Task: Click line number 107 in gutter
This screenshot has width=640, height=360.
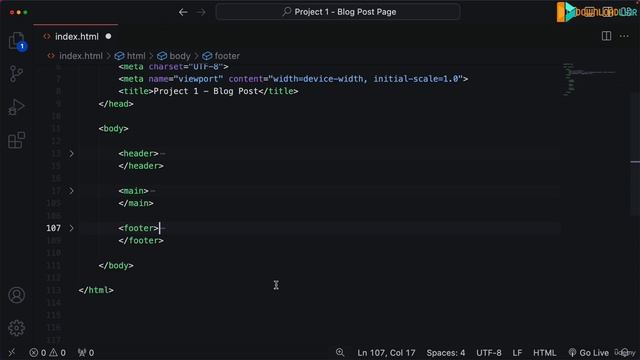Action: tap(53, 228)
